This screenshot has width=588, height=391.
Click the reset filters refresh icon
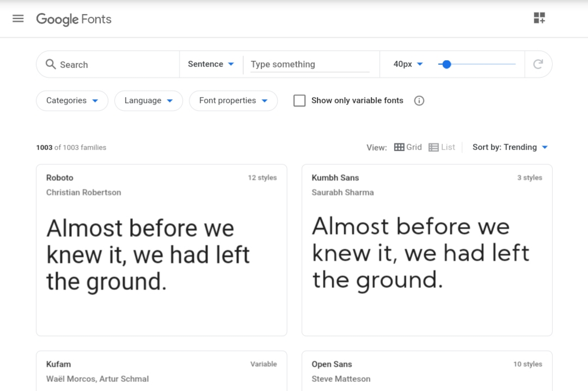538,64
